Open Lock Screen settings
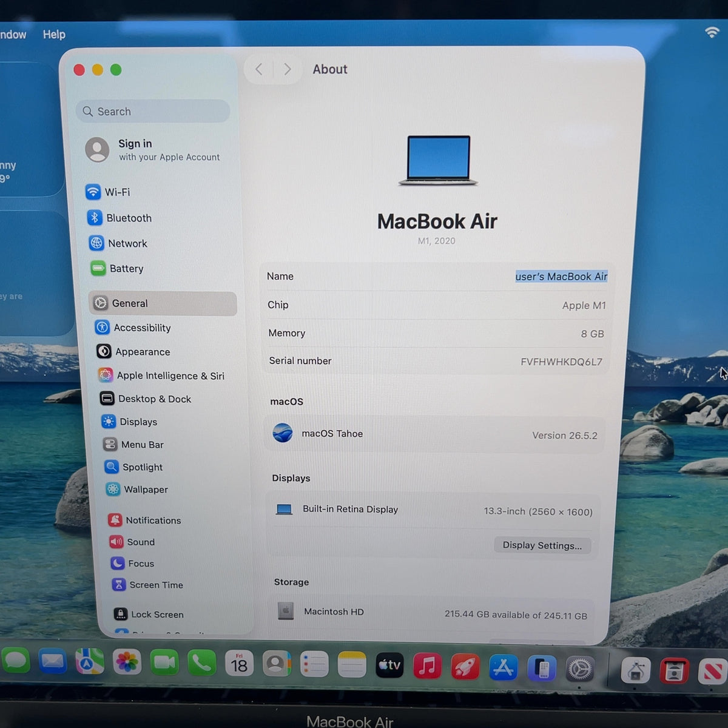This screenshot has width=728, height=728. tap(149, 615)
